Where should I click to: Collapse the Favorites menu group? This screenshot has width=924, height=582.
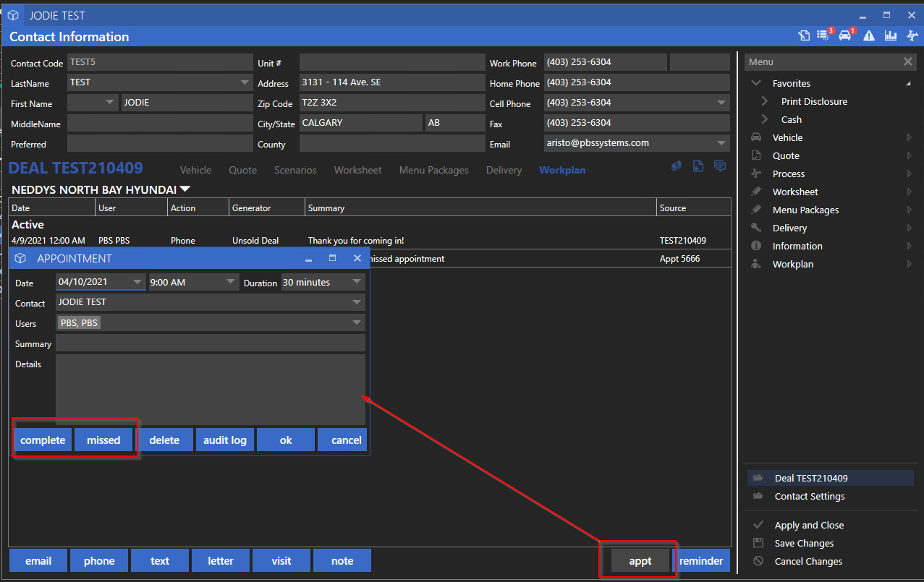(x=756, y=83)
